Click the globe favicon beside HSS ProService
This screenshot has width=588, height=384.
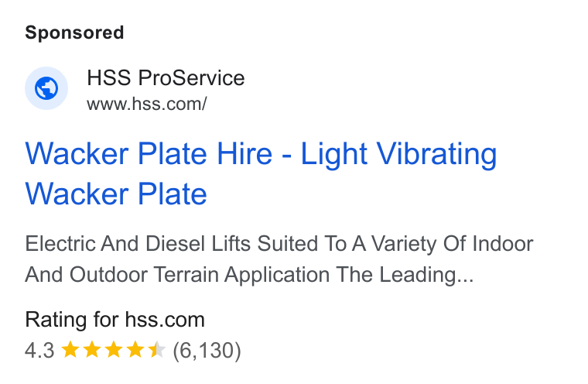click(46, 88)
